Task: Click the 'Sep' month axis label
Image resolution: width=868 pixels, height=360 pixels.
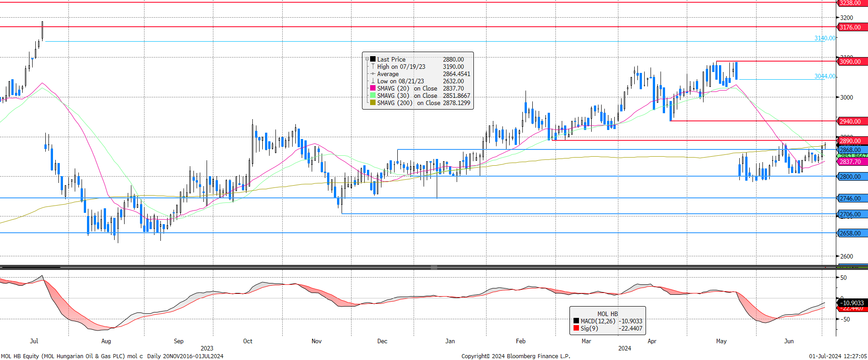Action: [178, 341]
